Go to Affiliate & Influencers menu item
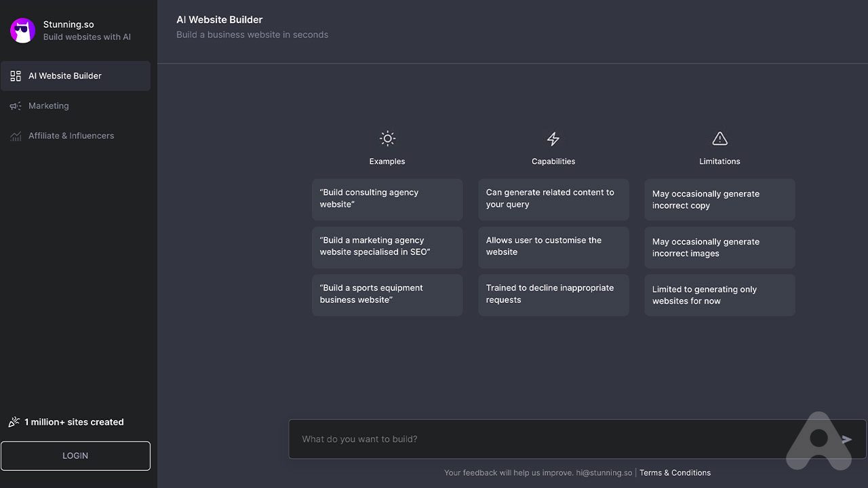 [x=71, y=136]
